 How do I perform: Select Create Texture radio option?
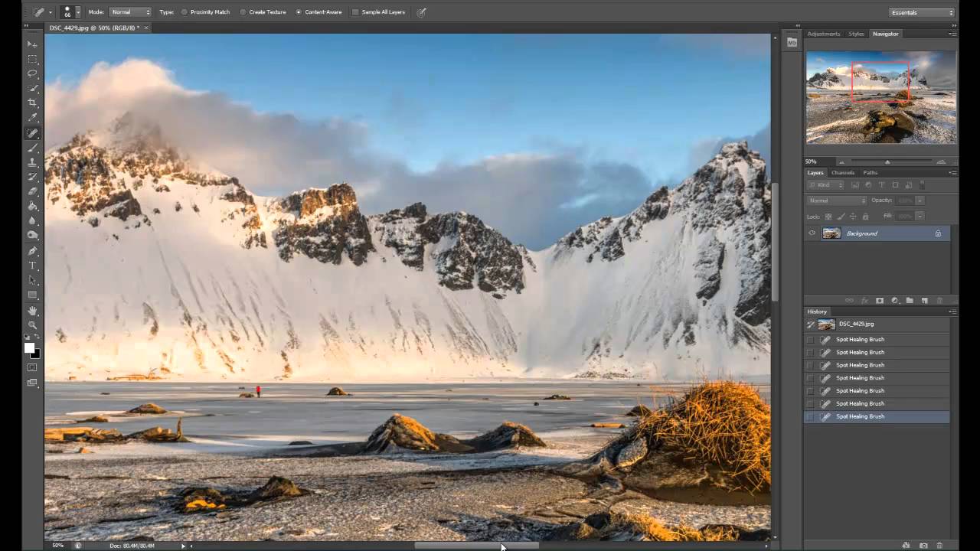(263, 12)
